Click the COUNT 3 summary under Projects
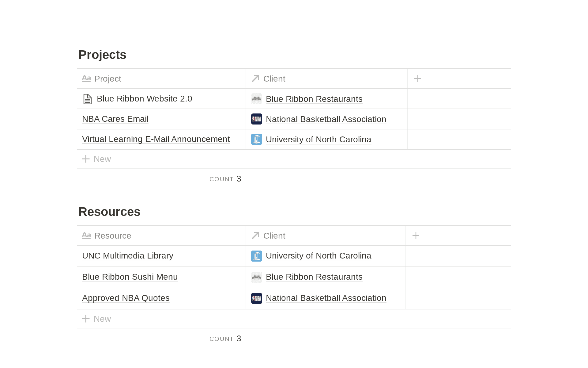Screen dimensions: 588x368 click(x=225, y=179)
